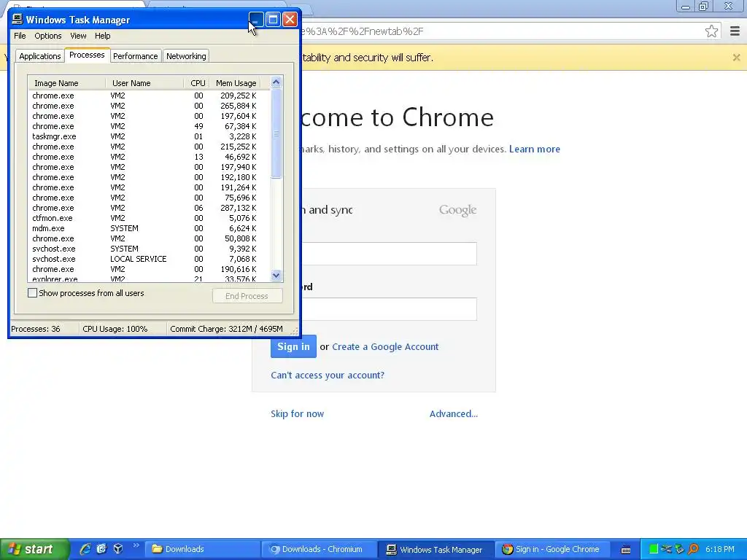Click the system clock showing 6:18 PM

coord(720,549)
